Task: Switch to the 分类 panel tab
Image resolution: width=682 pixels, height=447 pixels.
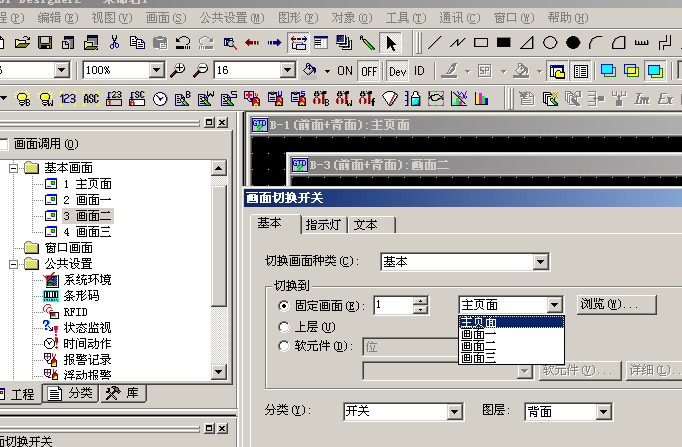Action: click(73, 394)
